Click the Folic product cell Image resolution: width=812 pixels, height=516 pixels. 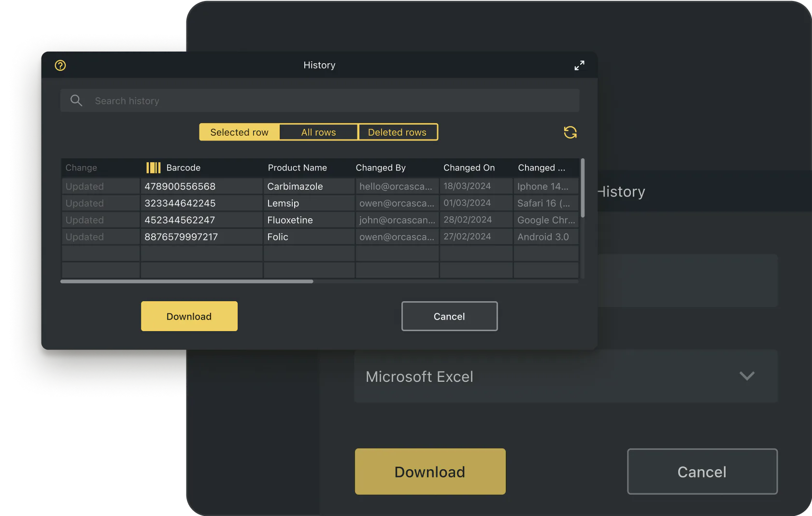tap(309, 237)
